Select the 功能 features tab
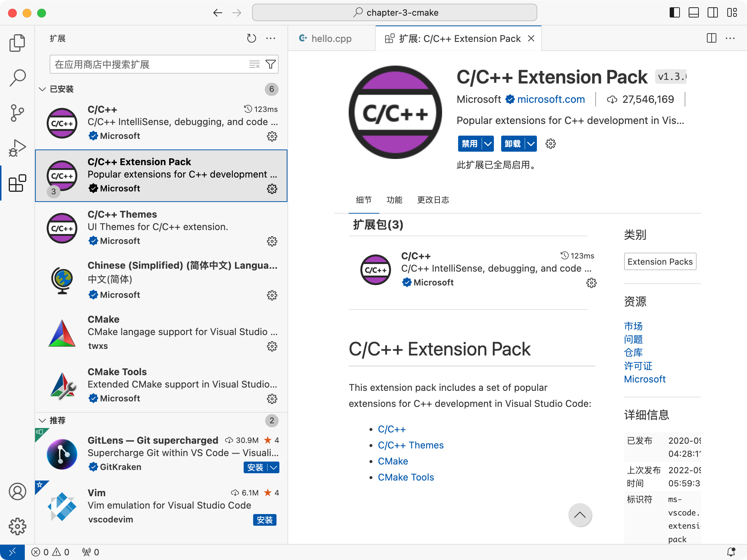Image resolution: width=747 pixels, height=560 pixels. click(394, 200)
